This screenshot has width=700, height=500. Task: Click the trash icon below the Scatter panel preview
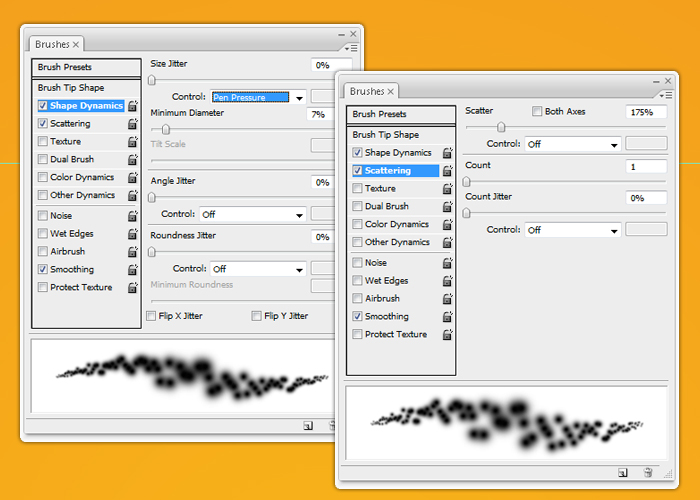tap(648, 472)
